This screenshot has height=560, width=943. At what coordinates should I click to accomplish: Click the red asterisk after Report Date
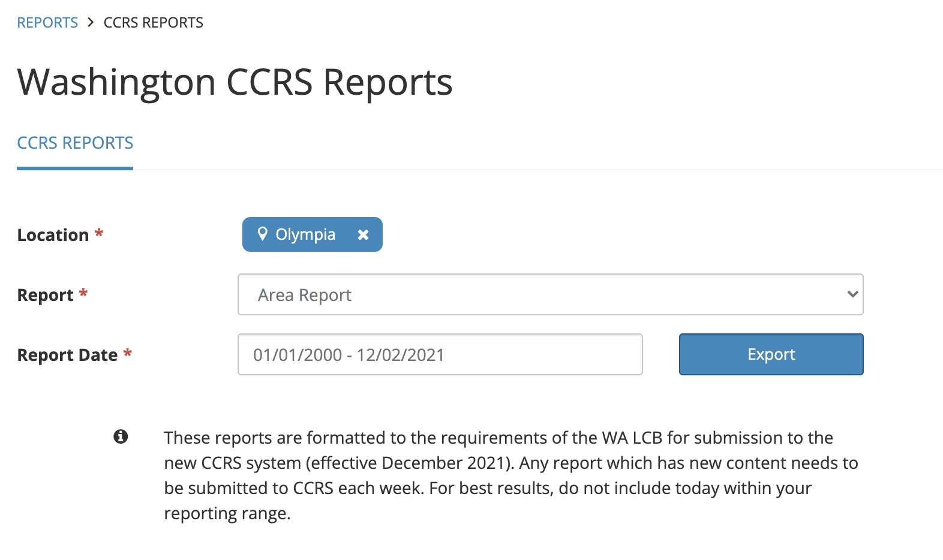click(127, 353)
